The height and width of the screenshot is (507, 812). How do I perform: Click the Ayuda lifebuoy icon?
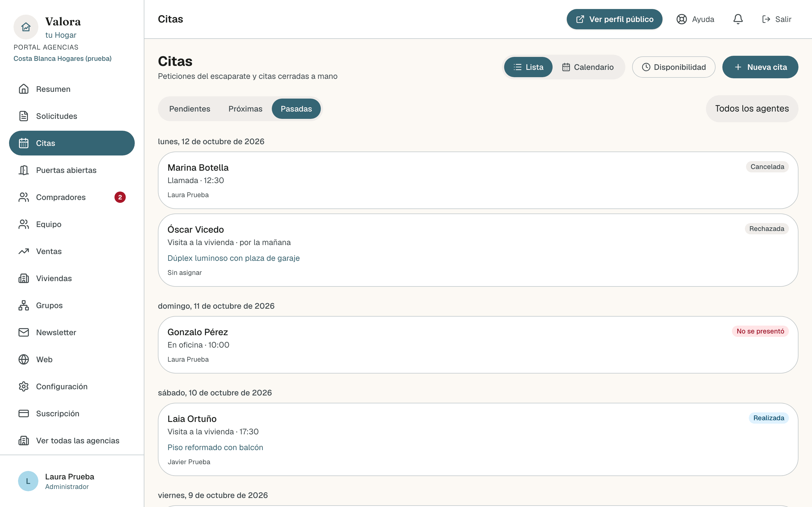pos(681,19)
